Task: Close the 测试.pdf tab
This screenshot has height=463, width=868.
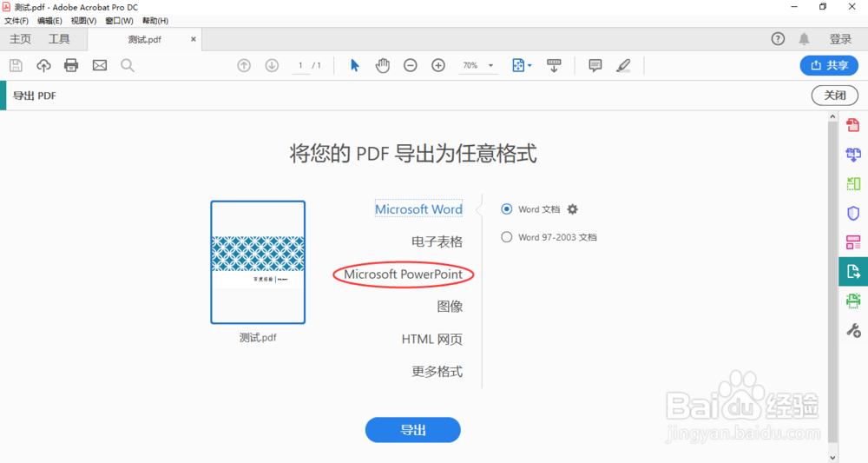Action: click(194, 39)
